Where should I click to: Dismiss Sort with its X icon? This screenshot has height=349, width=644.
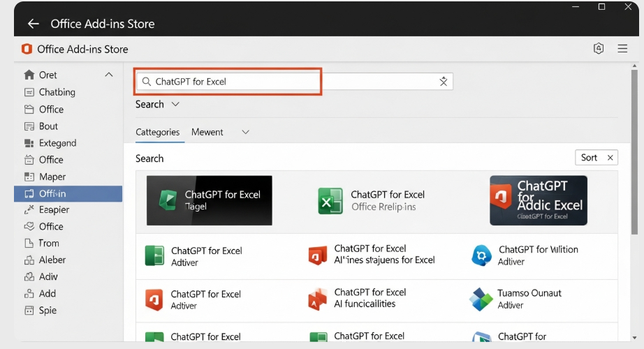coord(610,158)
